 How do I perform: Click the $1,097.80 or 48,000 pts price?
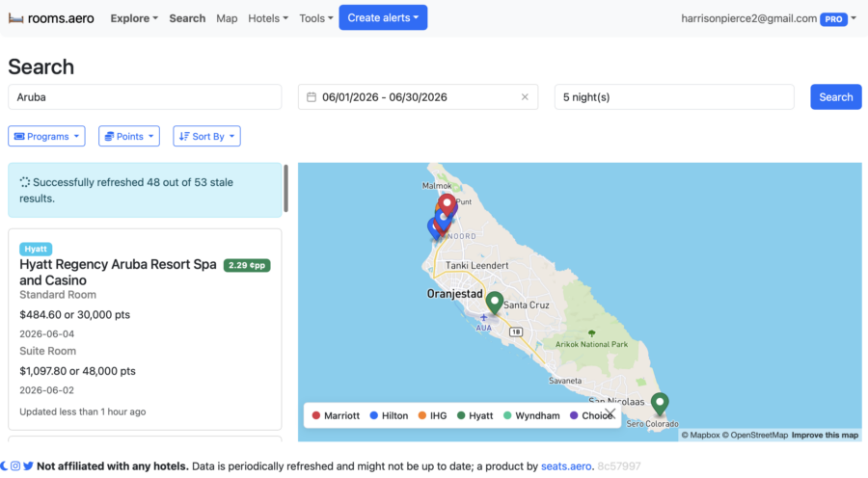click(77, 371)
